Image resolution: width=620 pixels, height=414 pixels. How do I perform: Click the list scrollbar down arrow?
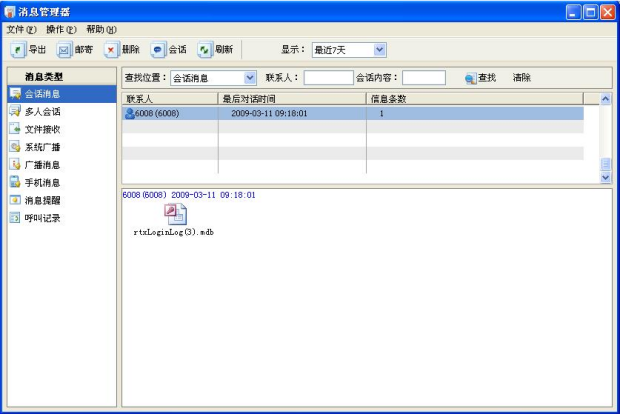point(605,178)
